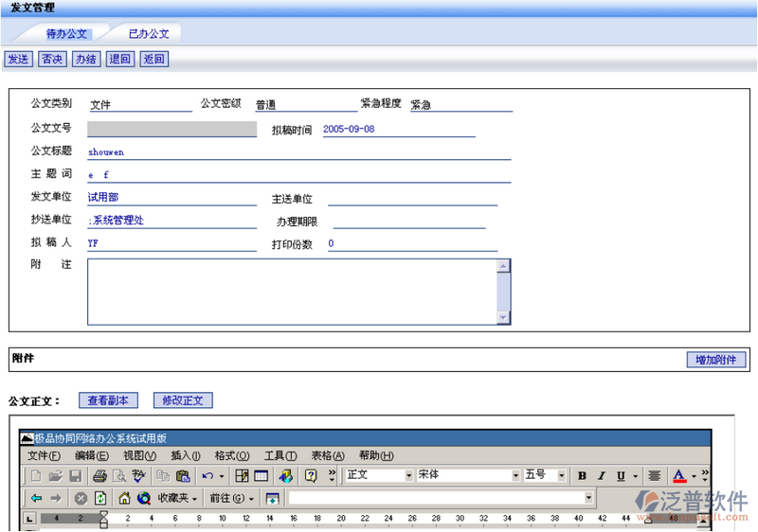Open the font color dropdown arrow

click(x=694, y=476)
